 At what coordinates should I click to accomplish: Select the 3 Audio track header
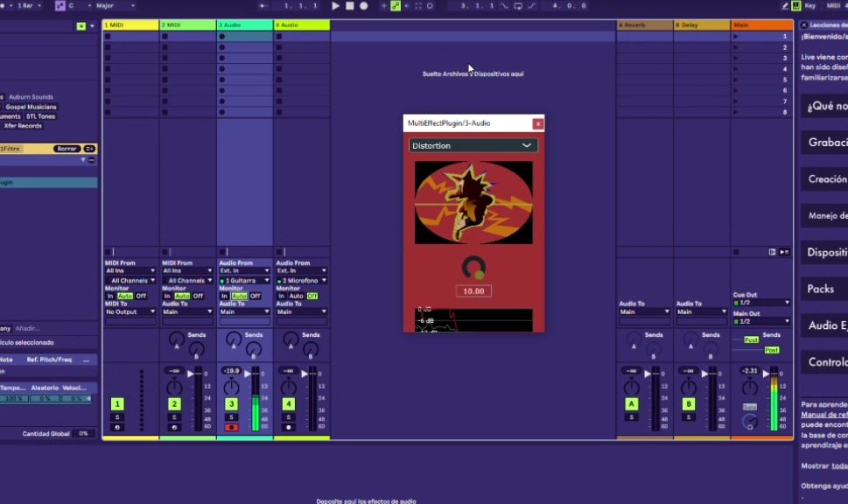(246, 25)
